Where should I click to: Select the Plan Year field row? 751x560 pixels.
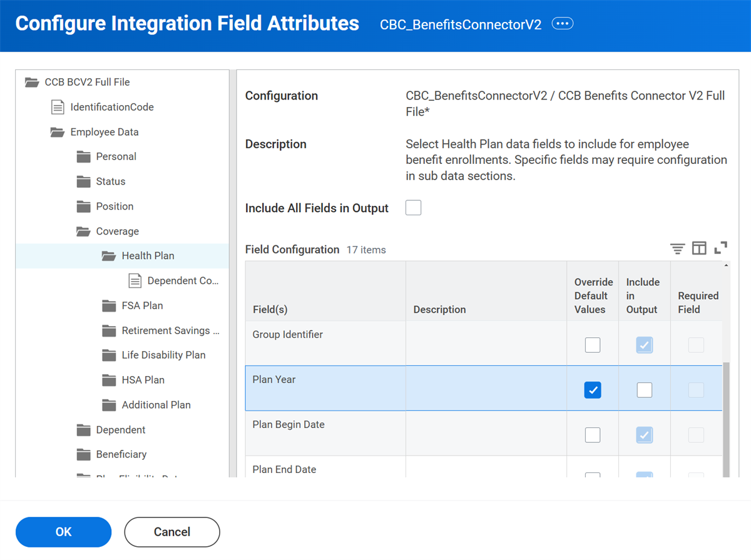pyautogui.click(x=484, y=388)
